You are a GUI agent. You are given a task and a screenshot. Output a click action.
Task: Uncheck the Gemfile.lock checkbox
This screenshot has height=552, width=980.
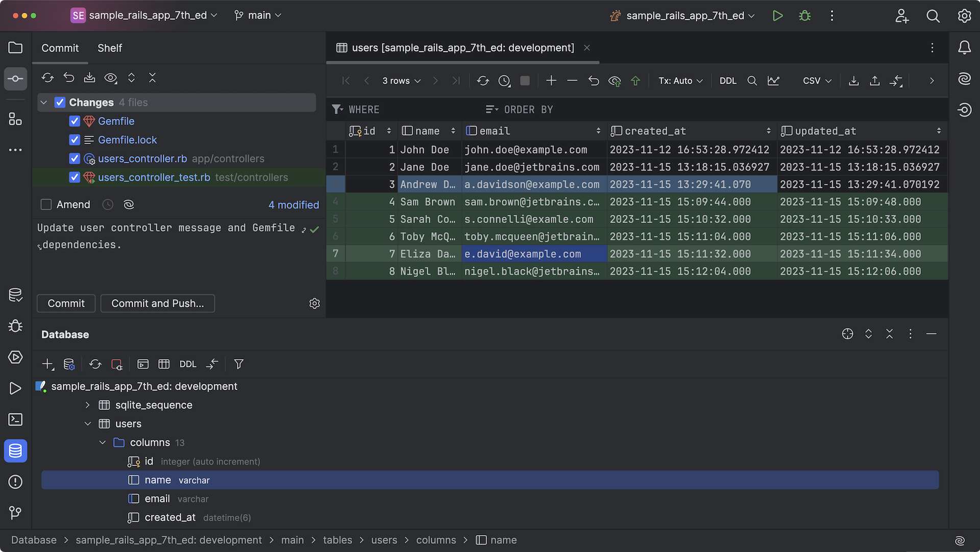click(x=75, y=140)
